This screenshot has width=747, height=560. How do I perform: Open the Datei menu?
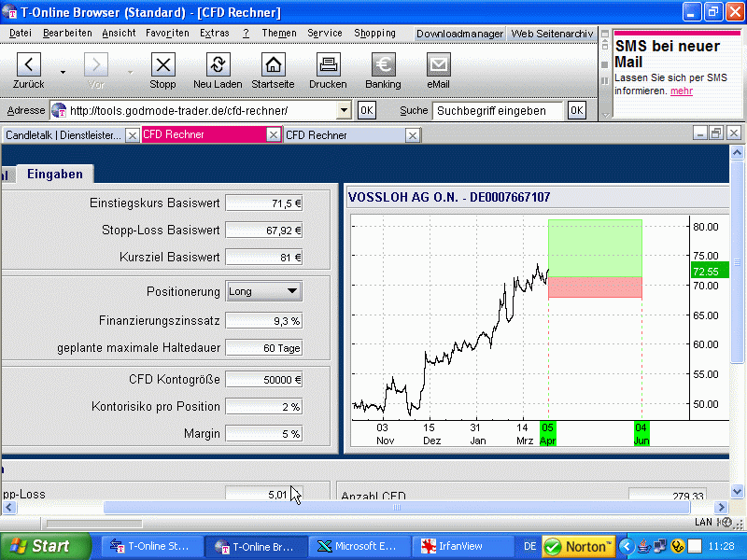(x=21, y=34)
